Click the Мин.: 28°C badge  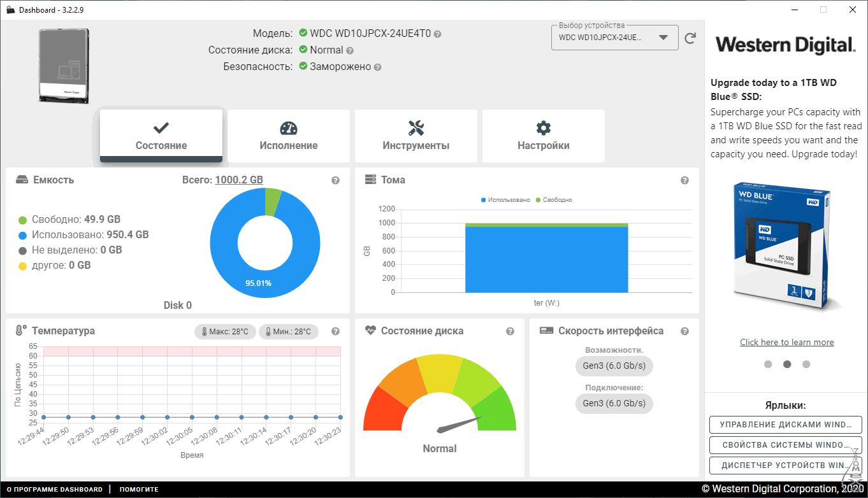(289, 332)
